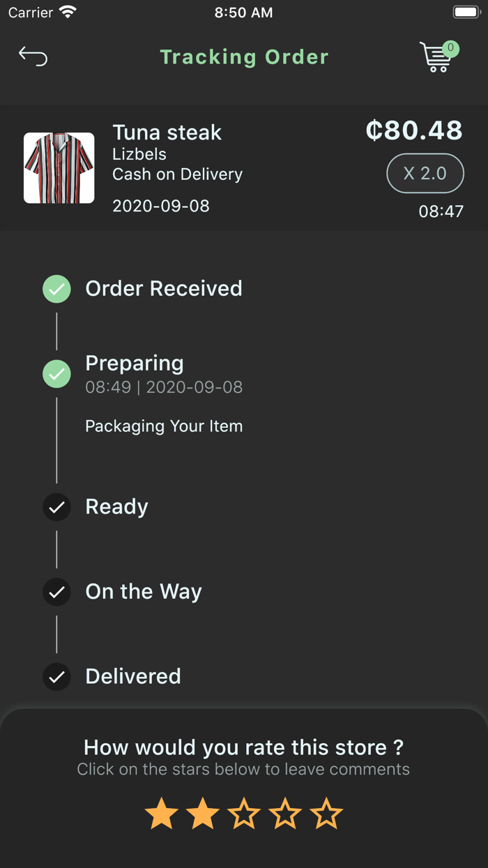Click the back arrow icon
The width and height of the screenshot is (488, 868).
tap(33, 56)
